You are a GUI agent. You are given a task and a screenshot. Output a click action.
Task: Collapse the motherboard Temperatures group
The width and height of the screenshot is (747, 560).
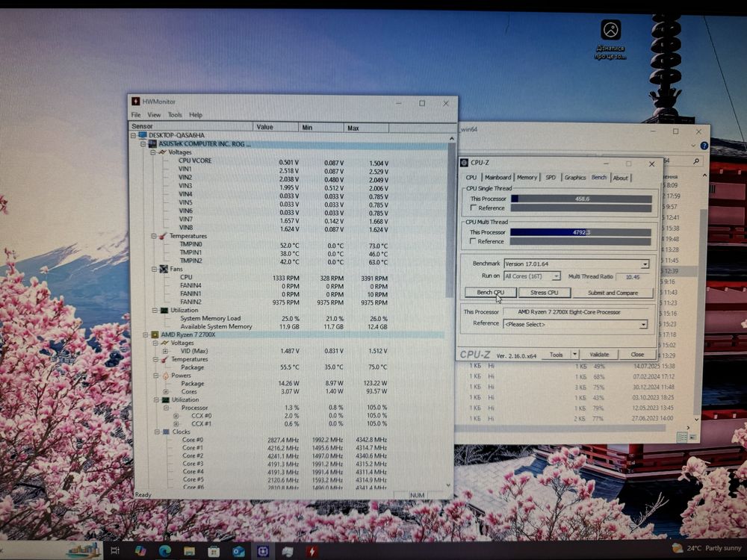[x=154, y=236]
